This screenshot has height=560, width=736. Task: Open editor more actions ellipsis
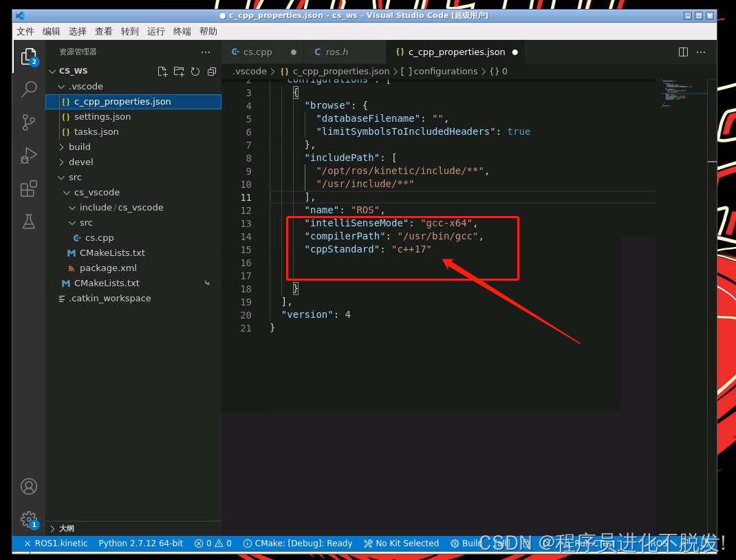pos(701,52)
